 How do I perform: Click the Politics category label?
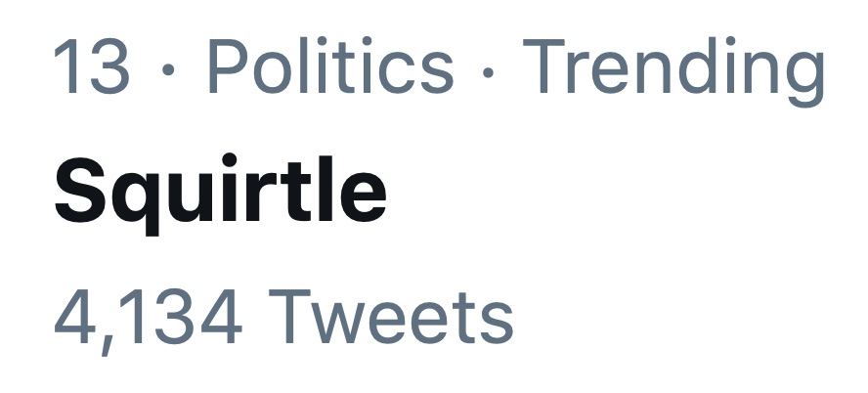(329, 68)
